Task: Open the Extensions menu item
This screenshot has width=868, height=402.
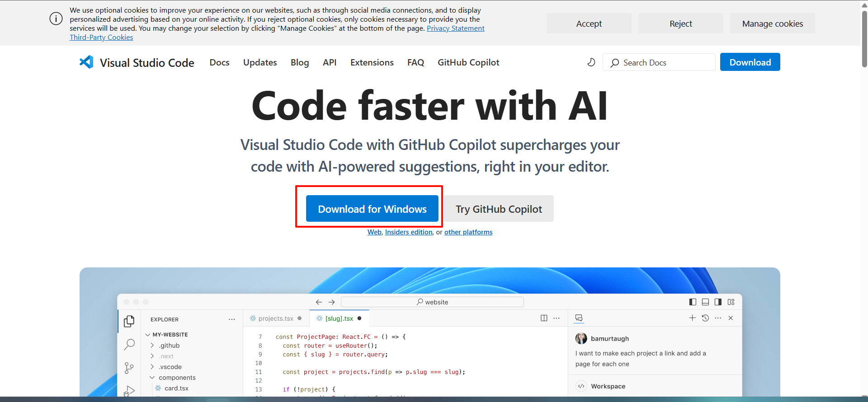Action: point(372,62)
